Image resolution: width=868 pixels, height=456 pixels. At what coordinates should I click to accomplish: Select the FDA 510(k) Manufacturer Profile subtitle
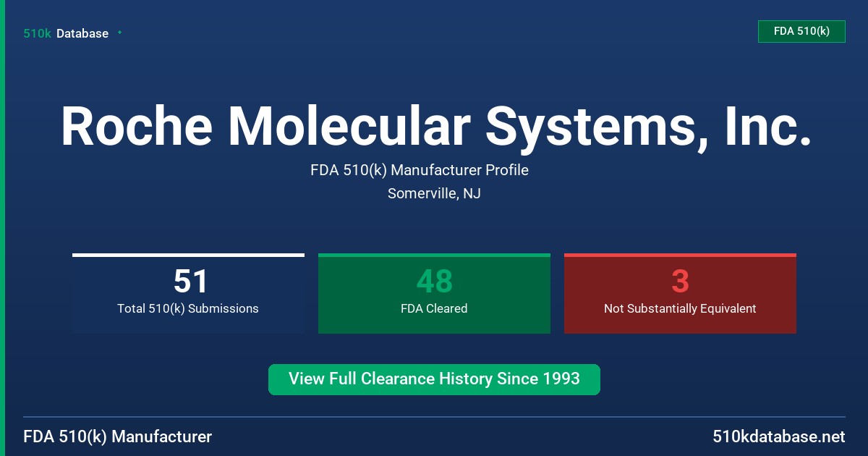coord(420,170)
